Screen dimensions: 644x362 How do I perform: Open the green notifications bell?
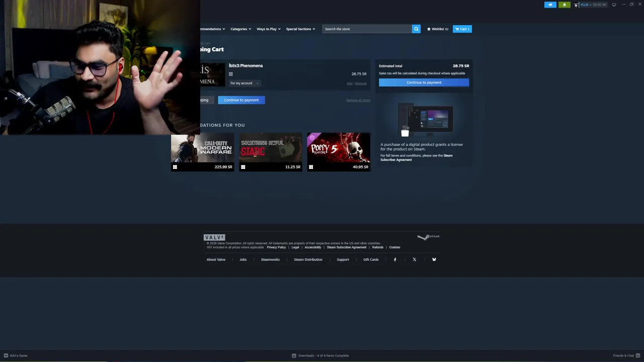pos(564,5)
